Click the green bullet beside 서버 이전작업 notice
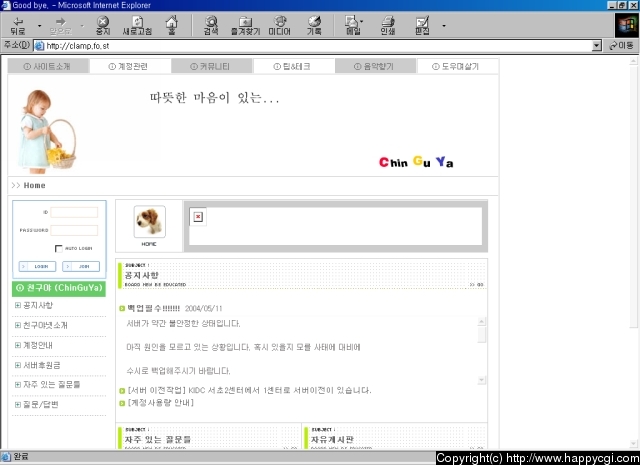Image resolution: width=640 pixels, height=465 pixels. point(122,391)
